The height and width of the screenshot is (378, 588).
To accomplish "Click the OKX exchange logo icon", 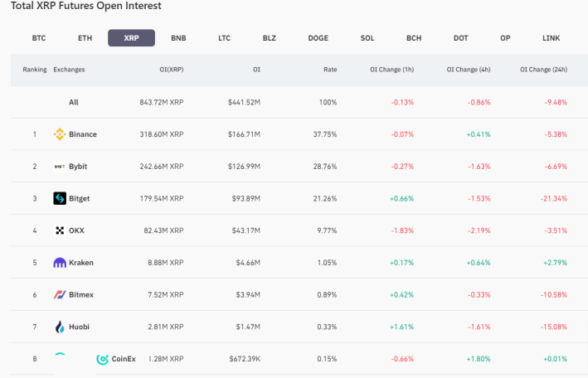I will point(60,230).
